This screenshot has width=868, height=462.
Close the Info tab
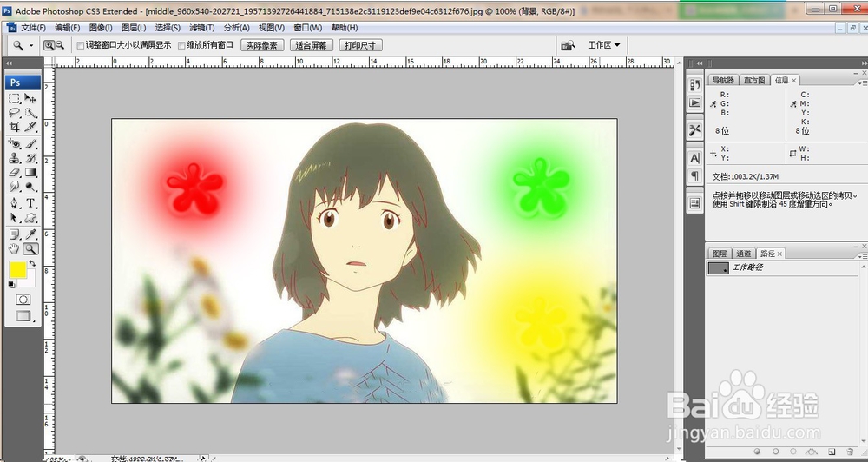(794, 80)
